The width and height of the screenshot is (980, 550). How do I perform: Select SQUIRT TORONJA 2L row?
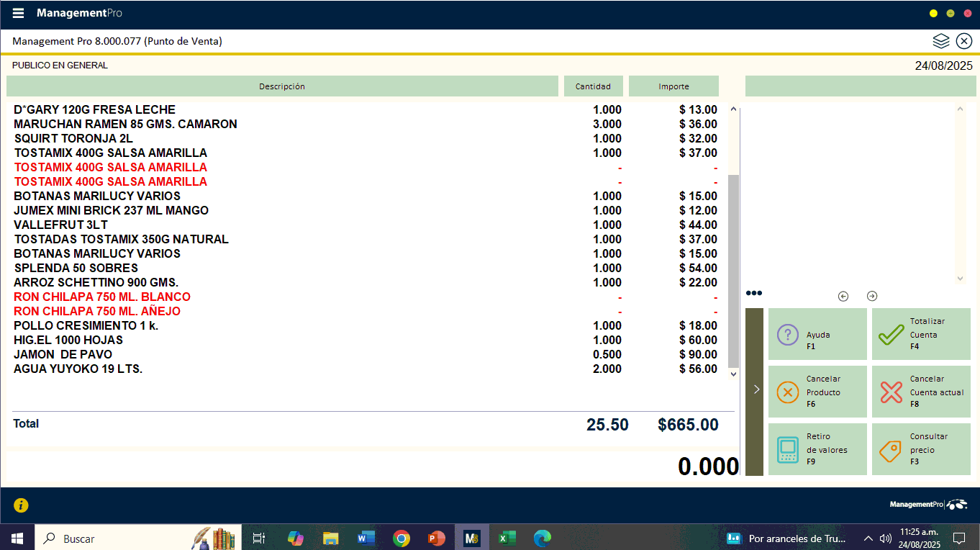366,138
